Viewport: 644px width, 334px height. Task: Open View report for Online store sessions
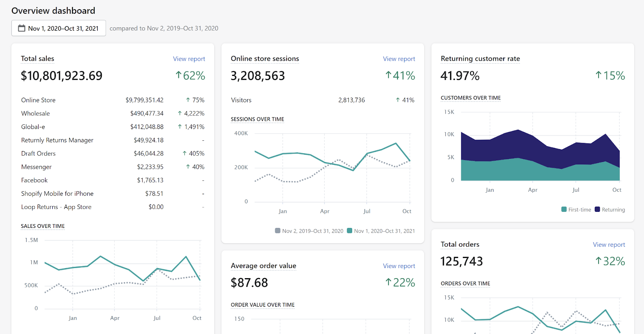tap(399, 59)
